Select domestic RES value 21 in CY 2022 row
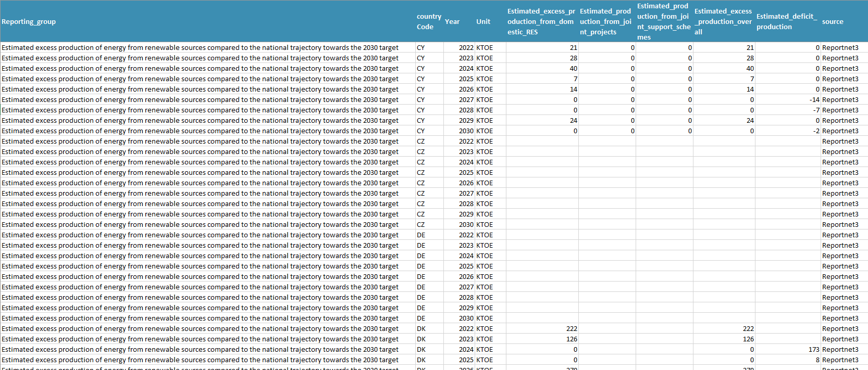Screen dimensions: 868x370 (573, 47)
